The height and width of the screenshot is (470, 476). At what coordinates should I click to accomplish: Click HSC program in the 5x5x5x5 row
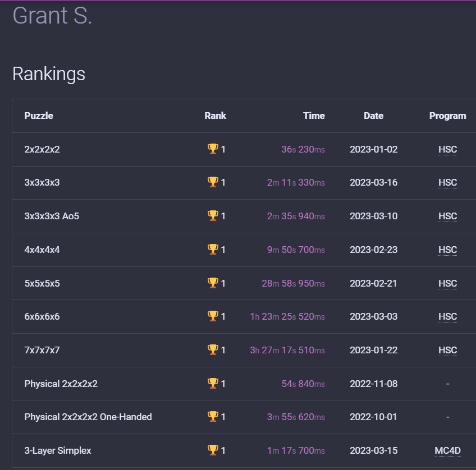[x=447, y=284]
